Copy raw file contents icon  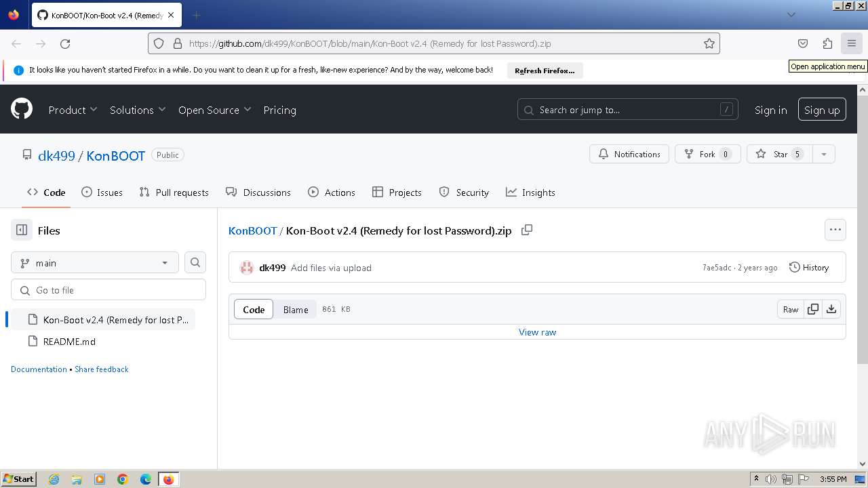(x=813, y=309)
